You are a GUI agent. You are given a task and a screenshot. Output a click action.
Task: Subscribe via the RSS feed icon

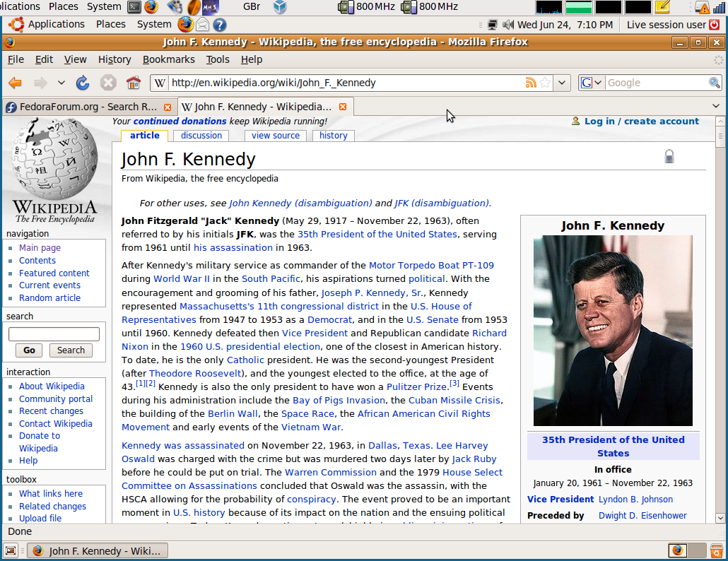(x=531, y=83)
